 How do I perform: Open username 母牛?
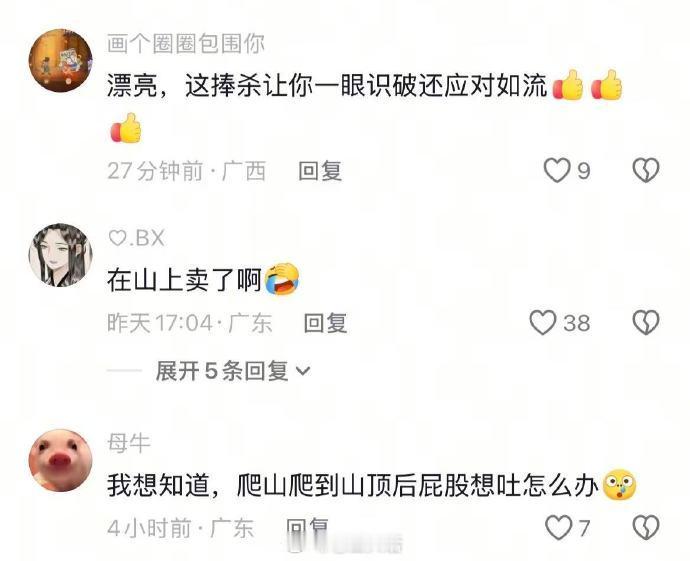[x=129, y=443]
